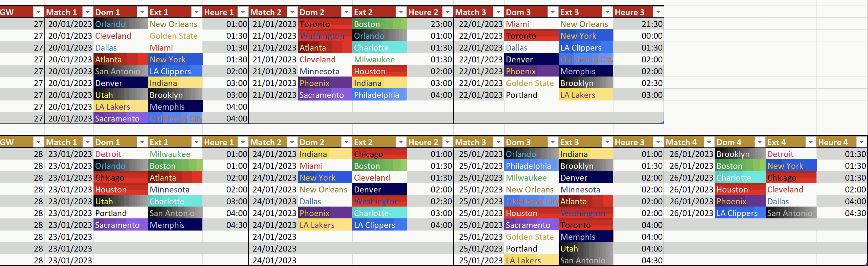Select the Toronto cell under Dom 2

(x=325, y=24)
